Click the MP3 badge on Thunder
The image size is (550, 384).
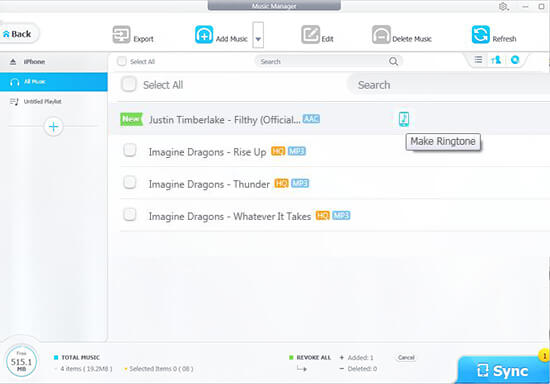coord(300,183)
